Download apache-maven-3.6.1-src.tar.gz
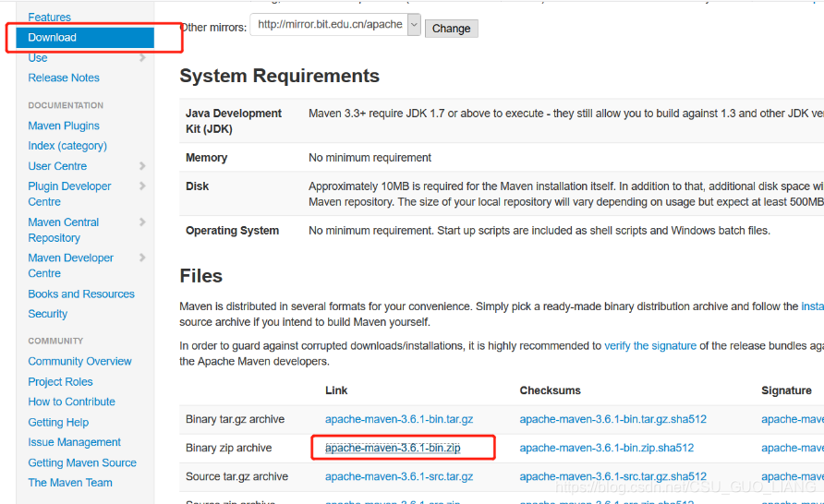This screenshot has width=824, height=504. pyautogui.click(x=399, y=476)
